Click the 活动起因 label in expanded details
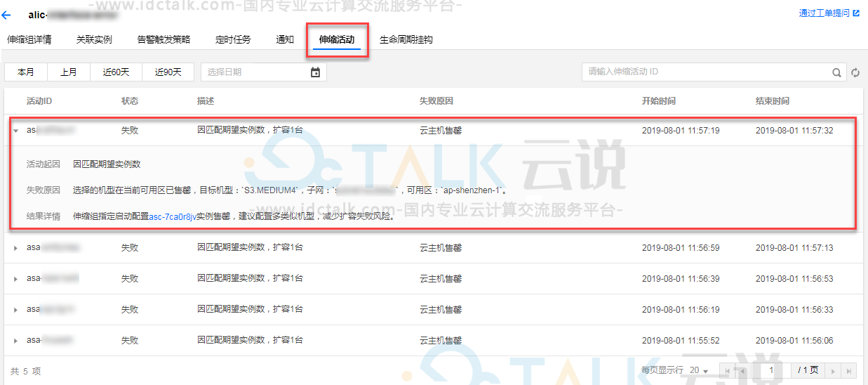 44,164
